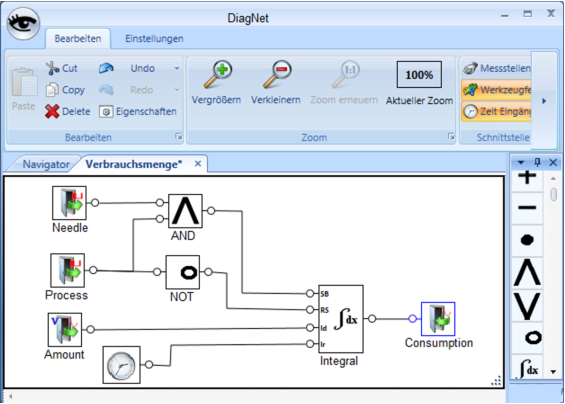
Task: Toggle the Zeit Eingänge highlighted button
Action: [x=496, y=111]
